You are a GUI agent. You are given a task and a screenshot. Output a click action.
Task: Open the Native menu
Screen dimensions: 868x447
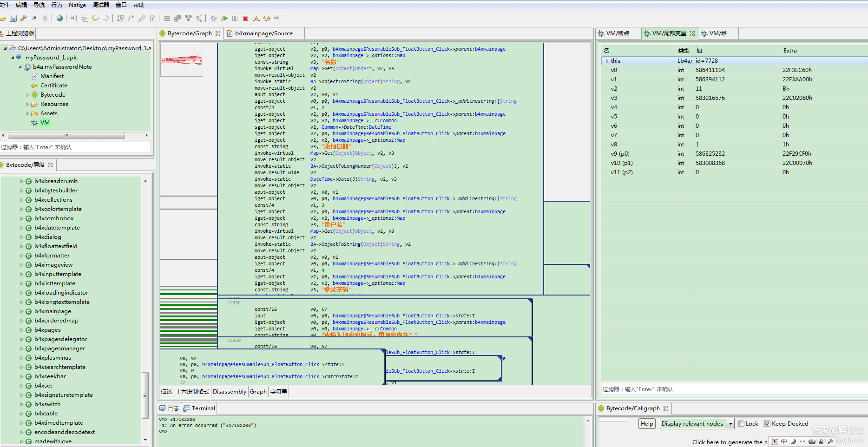[x=77, y=5]
